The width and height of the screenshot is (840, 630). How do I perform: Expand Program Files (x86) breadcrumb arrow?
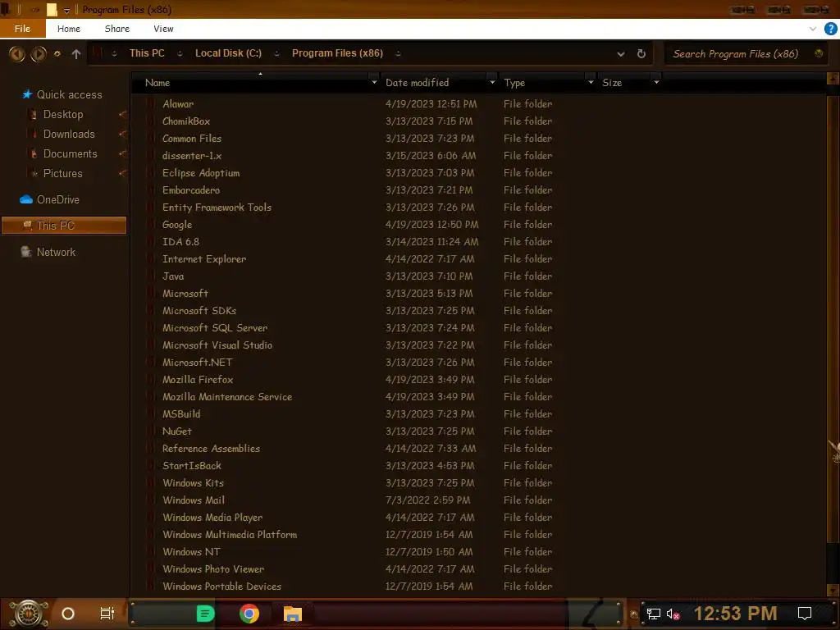(398, 53)
